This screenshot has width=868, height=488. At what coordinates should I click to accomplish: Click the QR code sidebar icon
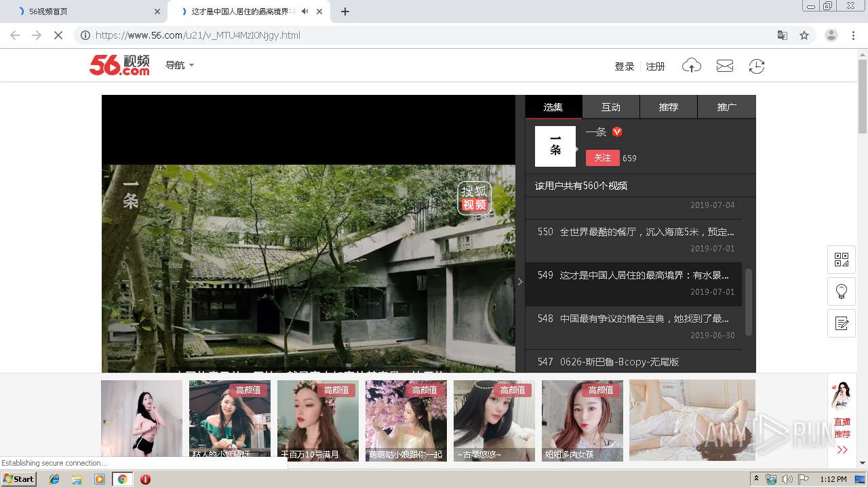842,260
